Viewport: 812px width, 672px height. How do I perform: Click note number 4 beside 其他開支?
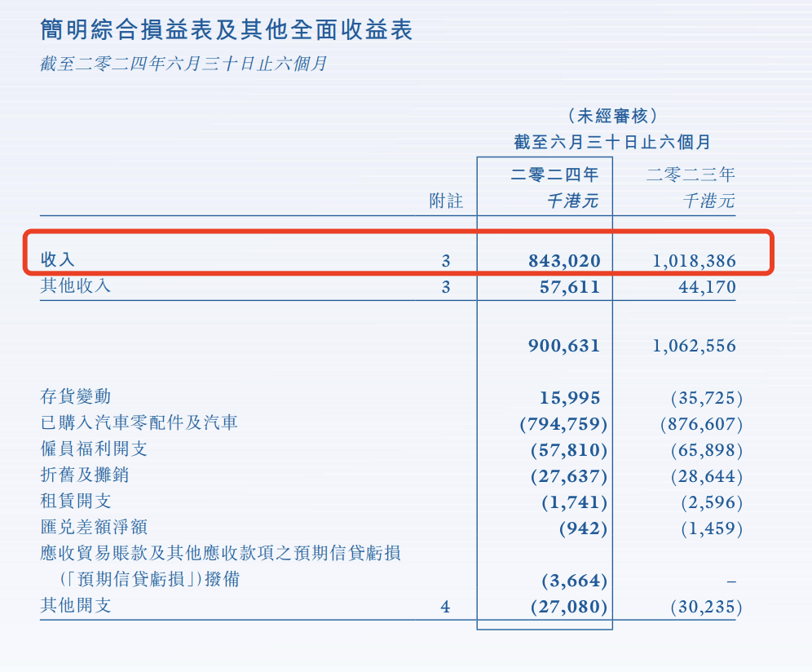[445, 607]
